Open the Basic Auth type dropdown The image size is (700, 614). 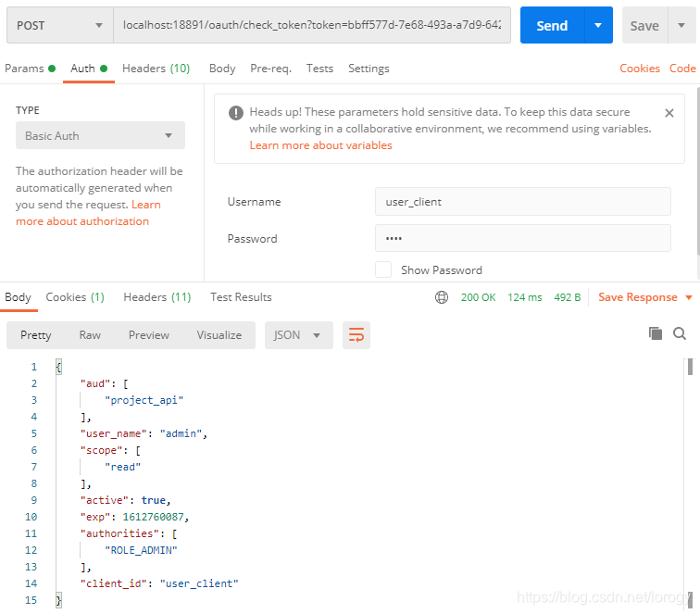click(x=100, y=135)
